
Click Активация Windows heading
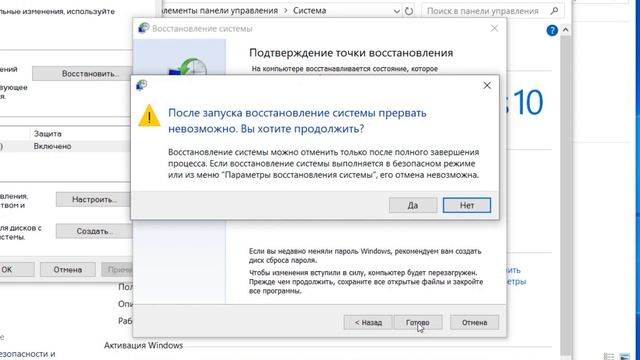[x=143, y=345]
